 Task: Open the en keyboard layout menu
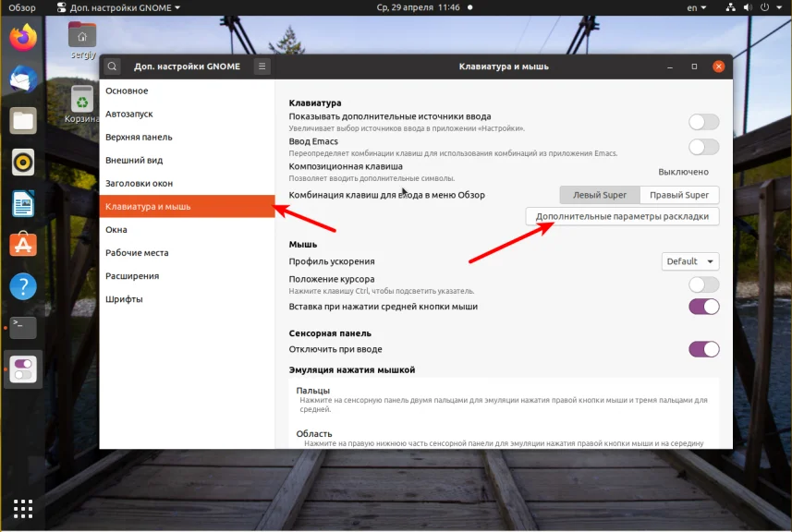[x=697, y=7]
